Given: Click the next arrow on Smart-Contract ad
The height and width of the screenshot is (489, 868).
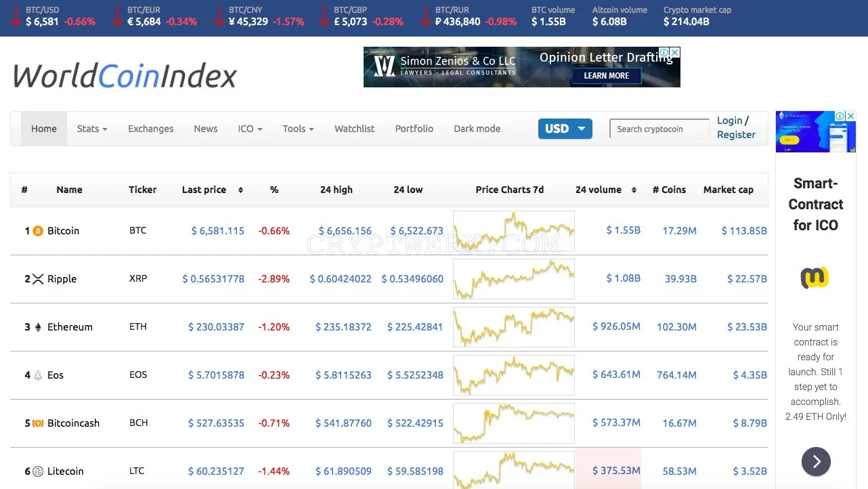Looking at the screenshot, I should click(x=816, y=462).
